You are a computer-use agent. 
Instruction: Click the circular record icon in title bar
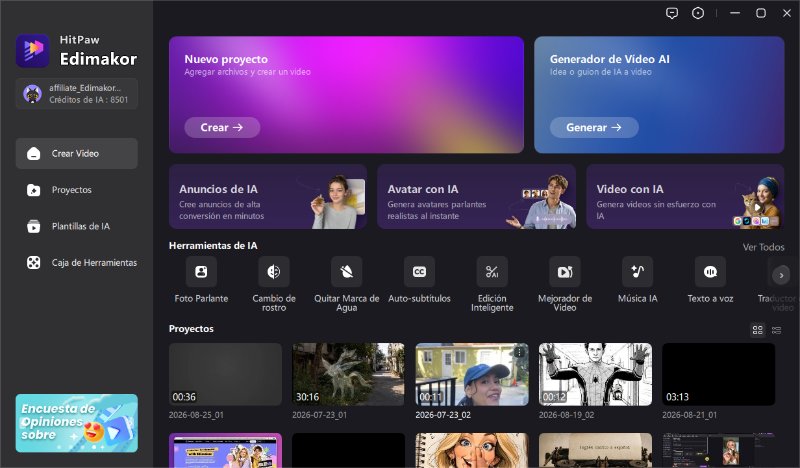pyautogui.click(x=698, y=13)
